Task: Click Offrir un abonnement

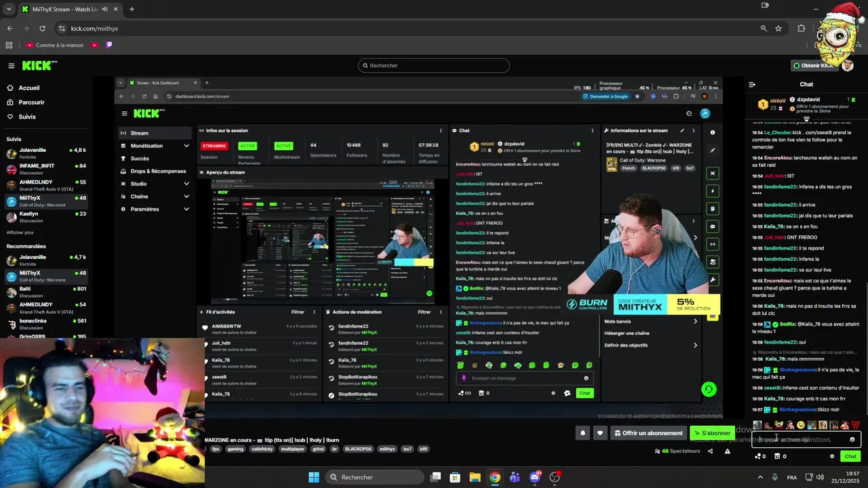Action: [648, 433]
